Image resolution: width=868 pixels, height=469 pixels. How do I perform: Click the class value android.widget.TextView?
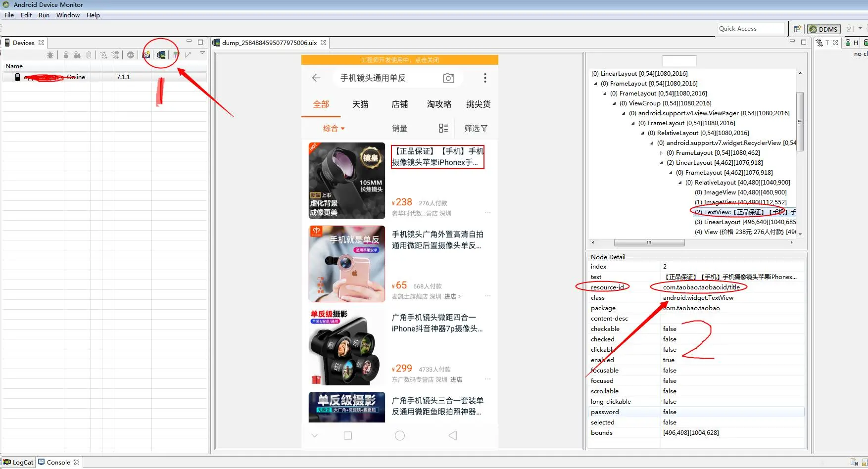(x=698, y=298)
